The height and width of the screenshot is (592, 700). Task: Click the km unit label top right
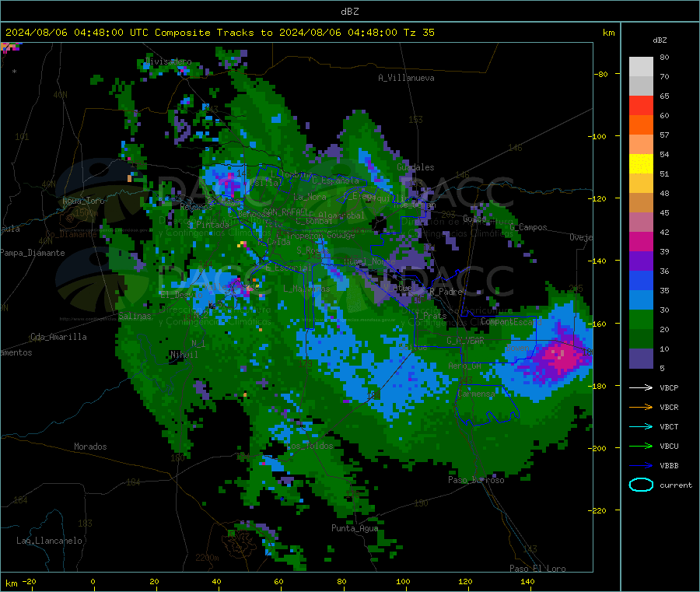pyautogui.click(x=608, y=33)
